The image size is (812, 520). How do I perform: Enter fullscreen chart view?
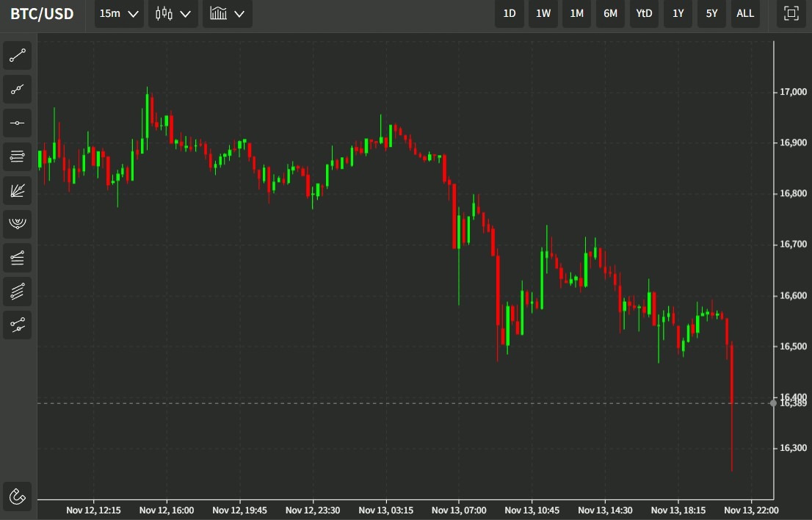coord(791,13)
